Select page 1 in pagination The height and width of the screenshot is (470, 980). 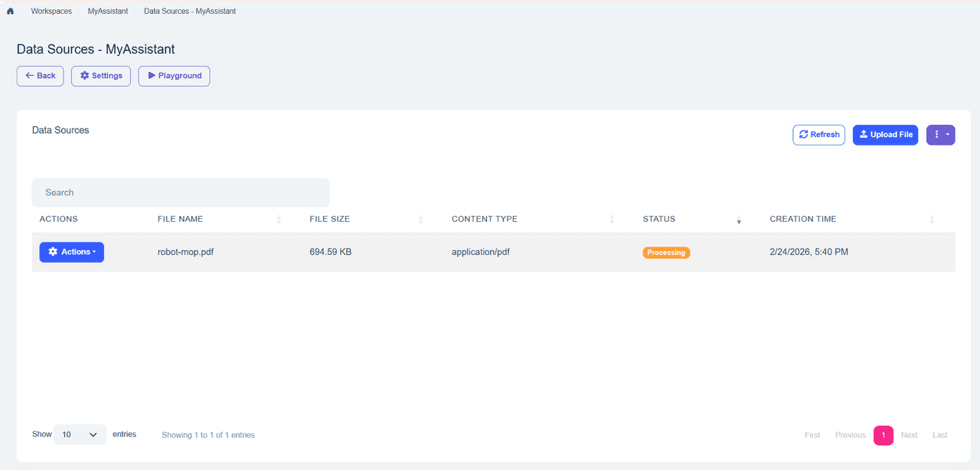[884, 435]
